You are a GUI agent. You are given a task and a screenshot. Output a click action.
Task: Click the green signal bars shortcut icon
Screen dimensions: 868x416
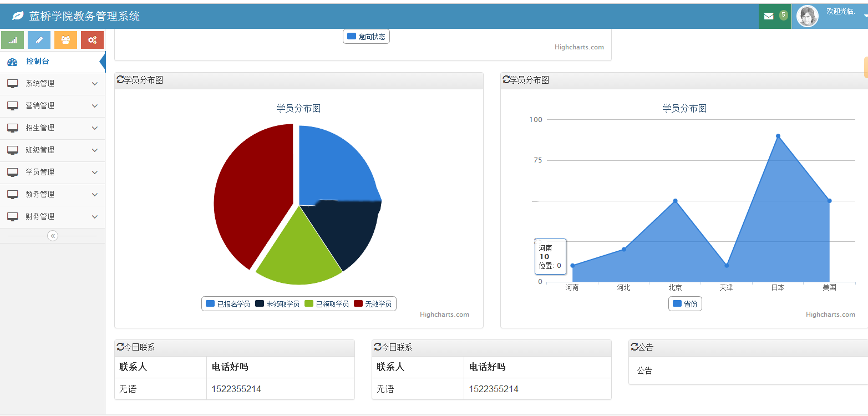(x=13, y=40)
